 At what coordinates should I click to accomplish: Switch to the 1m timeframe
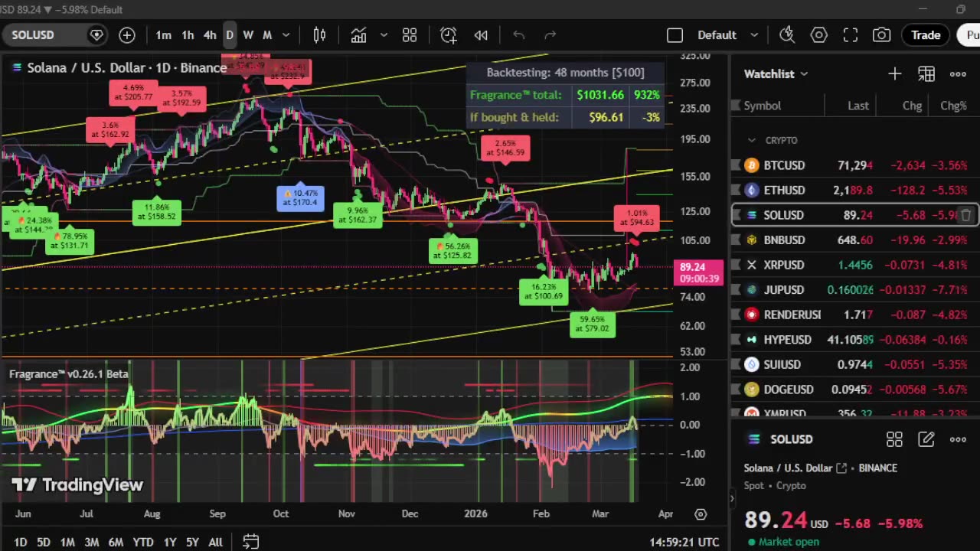[163, 35]
